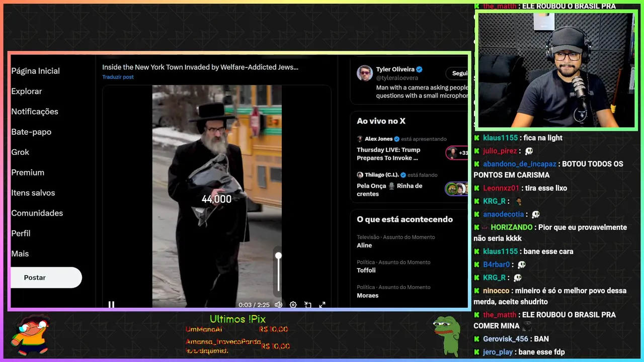Click the green K badge beside ninocco
The height and width of the screenshot is (362, 644).
477,291
